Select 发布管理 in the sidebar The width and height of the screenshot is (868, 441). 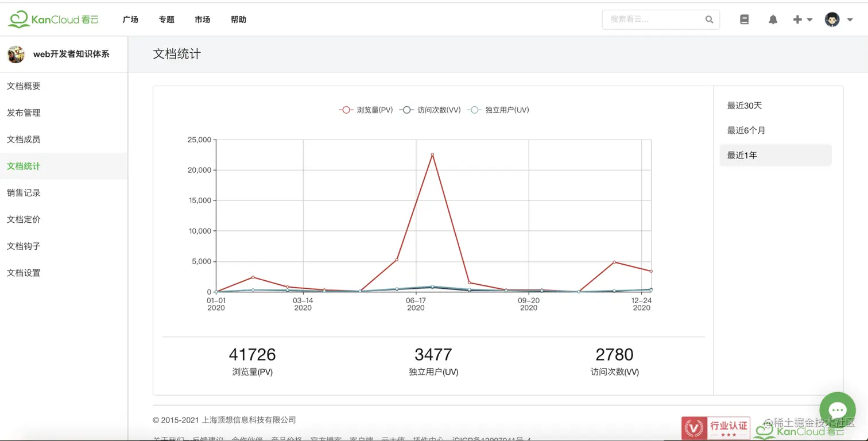[64, 113]
